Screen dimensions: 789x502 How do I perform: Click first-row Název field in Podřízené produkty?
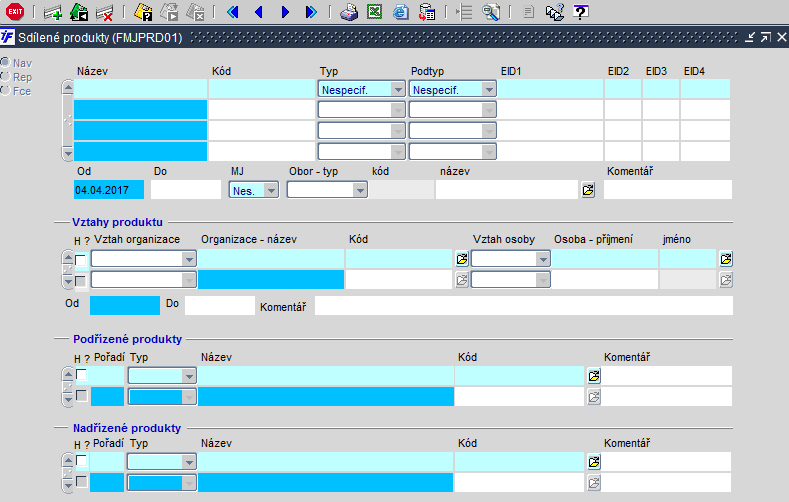(x=326, y=376)
